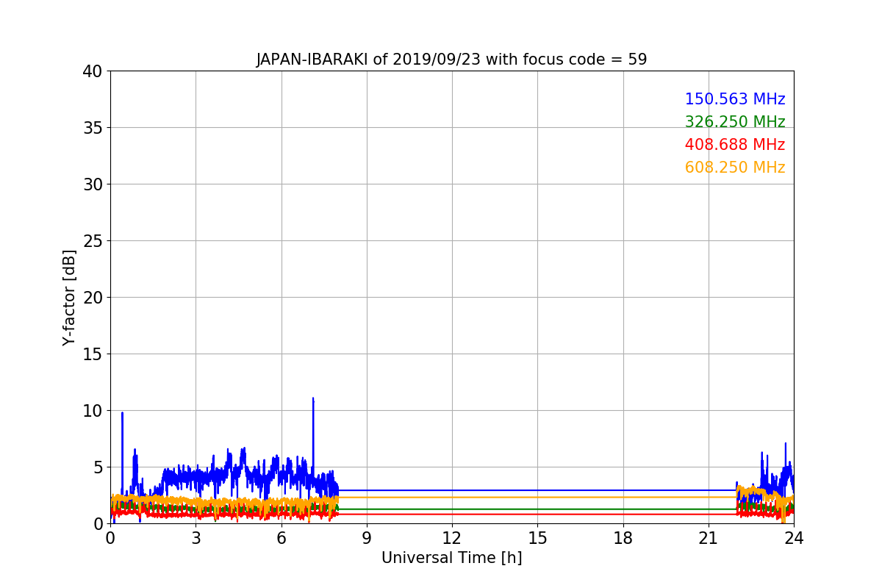This screenshot has height=588, width=882.
Task: Click the blue spike peak near 0.4 h
Action: click(x=122, y=413)
